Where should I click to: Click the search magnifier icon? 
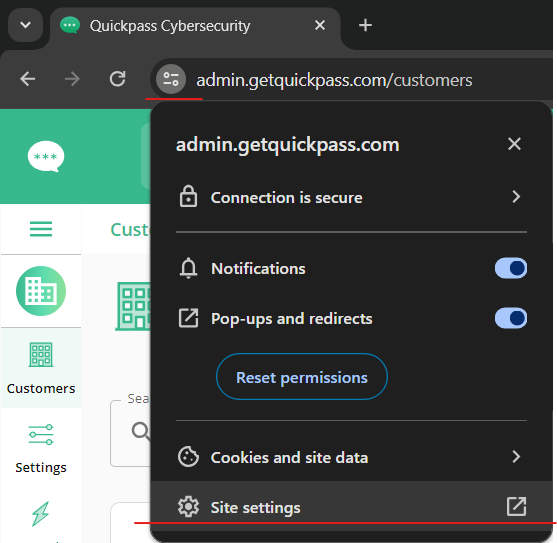point(141,431)
